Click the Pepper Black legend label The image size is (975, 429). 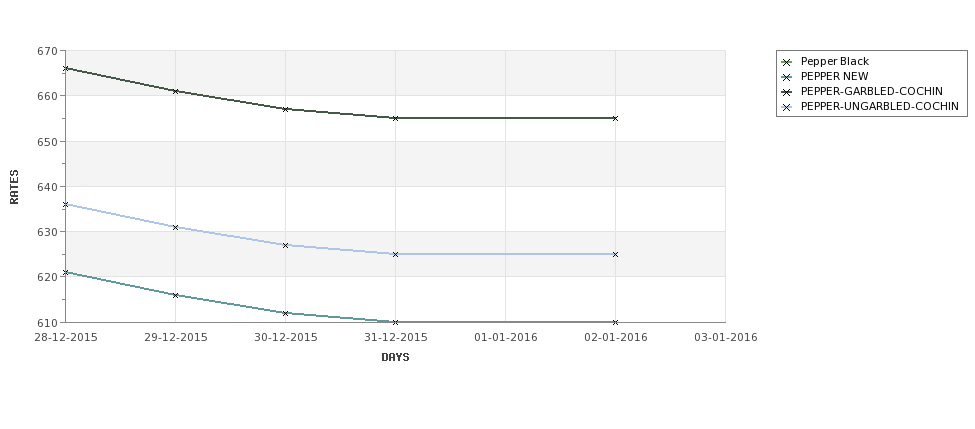click(834, 62)
